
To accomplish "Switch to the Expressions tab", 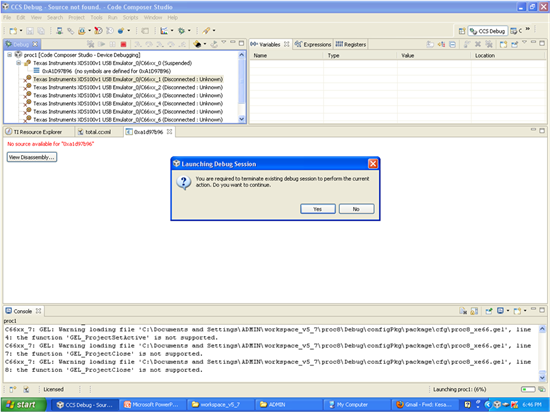I will 313,44.
